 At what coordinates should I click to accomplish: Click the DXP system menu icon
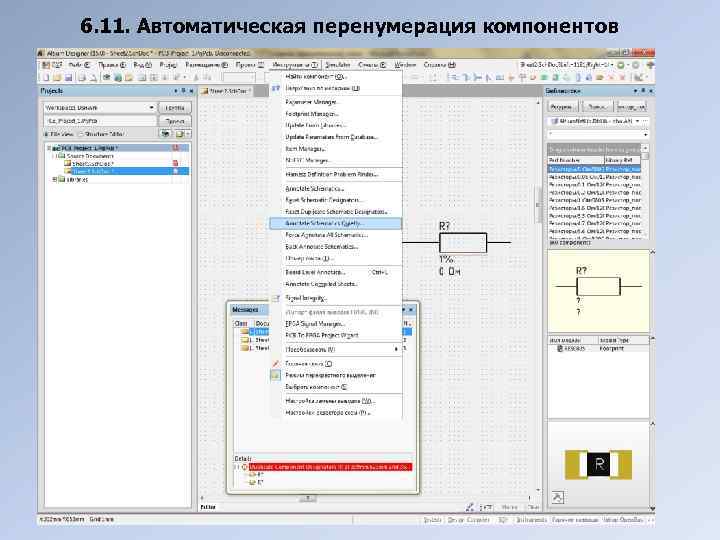(51, 65)
